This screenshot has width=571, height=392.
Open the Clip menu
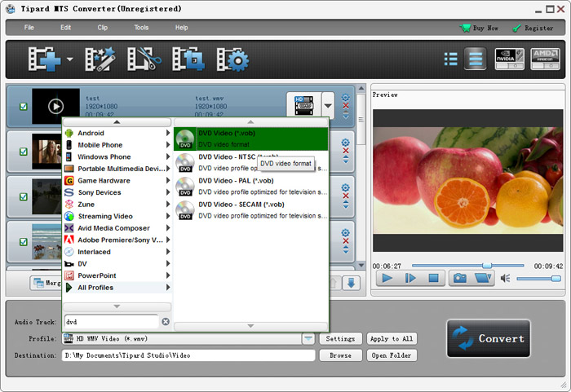pyautogui.click(x=102, y=28)
